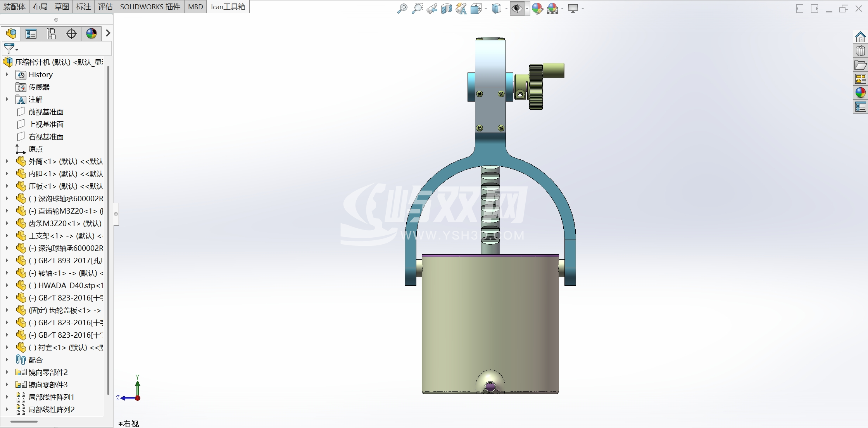The height and width of the screenshot is (428, 868).
Task: Expand the 配合 mates folder
Action: click(x=7, y=360)
